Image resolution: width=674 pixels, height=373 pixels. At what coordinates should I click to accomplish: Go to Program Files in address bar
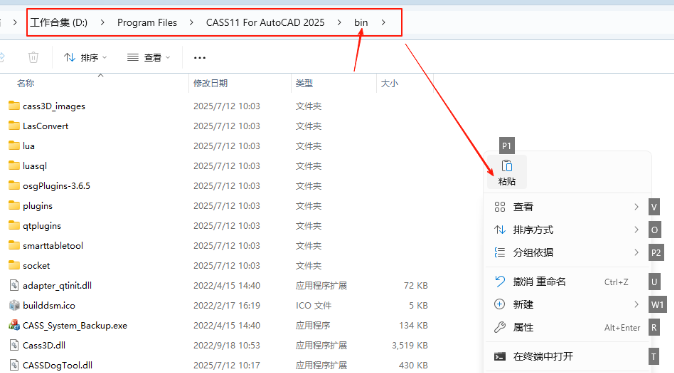pos(147,22)
